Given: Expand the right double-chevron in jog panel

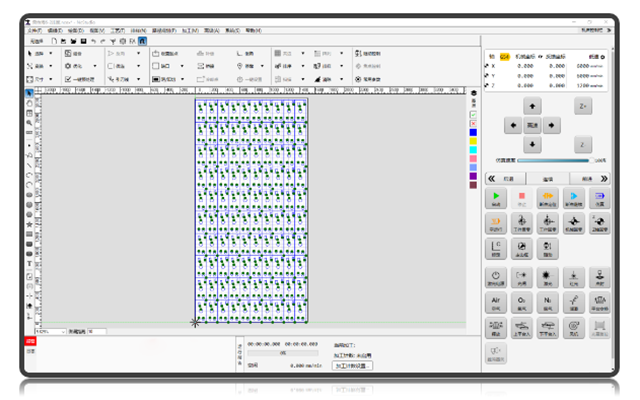Looking at the screenshot, I should click(x=603, y=178).
